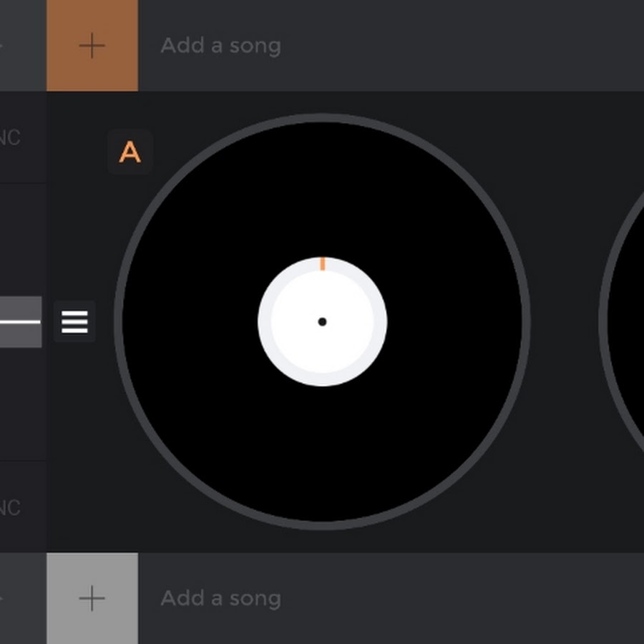This screenshot has height=644, width=644.
Task: Select the orange letter A deck badge
Action: pyautogui.click(x=130, y=152)
